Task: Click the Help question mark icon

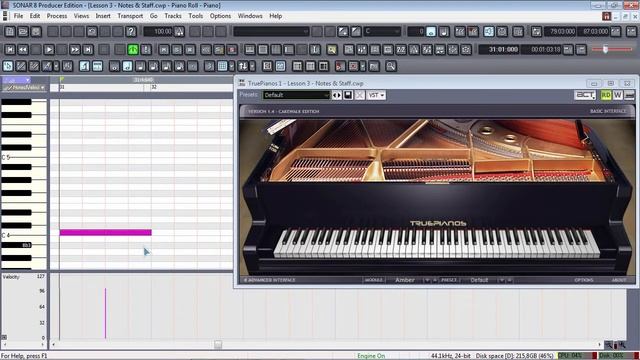Action: click(131, 31)
